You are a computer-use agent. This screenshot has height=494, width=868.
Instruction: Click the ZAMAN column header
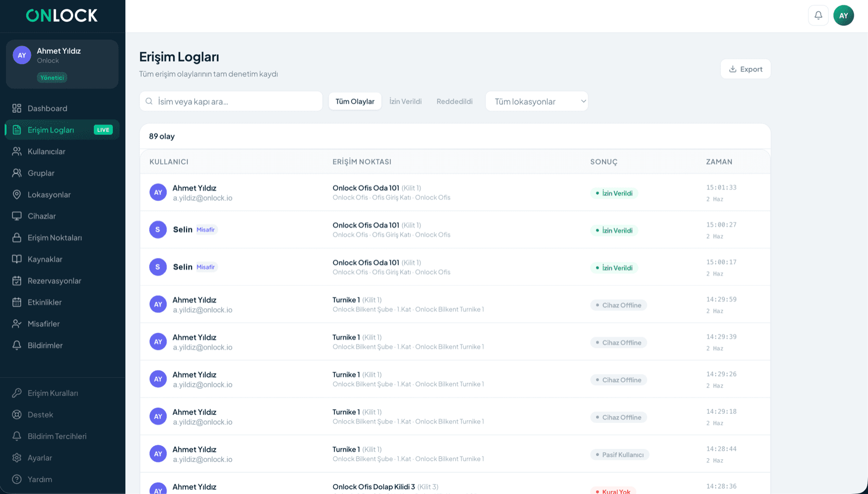point(719,162)
